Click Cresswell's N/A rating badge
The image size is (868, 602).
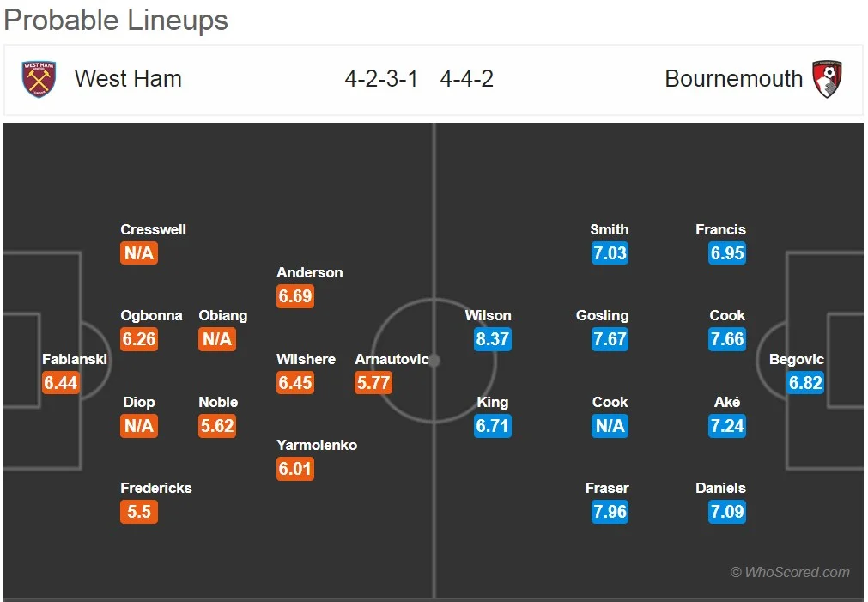pos(139,253)
